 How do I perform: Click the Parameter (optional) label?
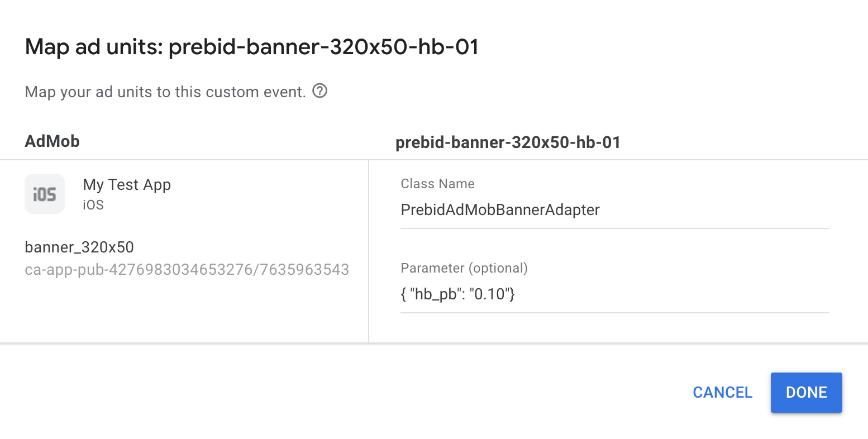pyautogui.click(x=464, y=268)
